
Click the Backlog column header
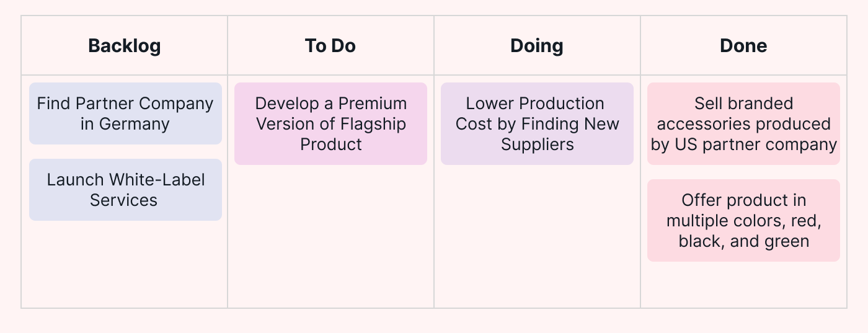coord(124,46)
